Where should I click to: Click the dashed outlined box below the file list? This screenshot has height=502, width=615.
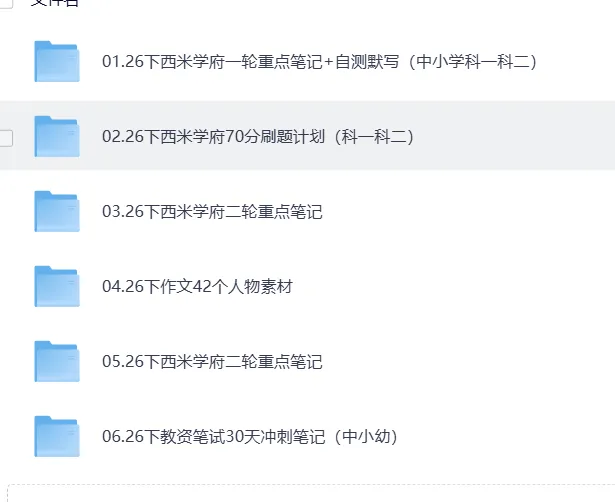[311, 493]
